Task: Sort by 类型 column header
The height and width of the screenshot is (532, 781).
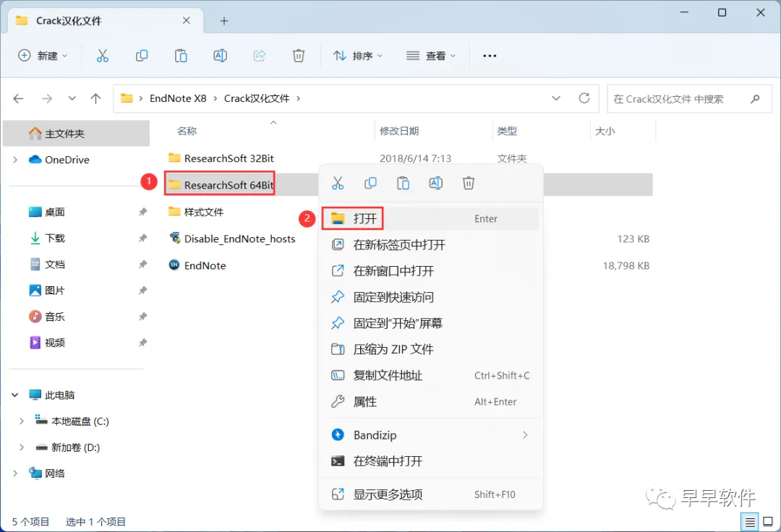Action: [506, 131]
